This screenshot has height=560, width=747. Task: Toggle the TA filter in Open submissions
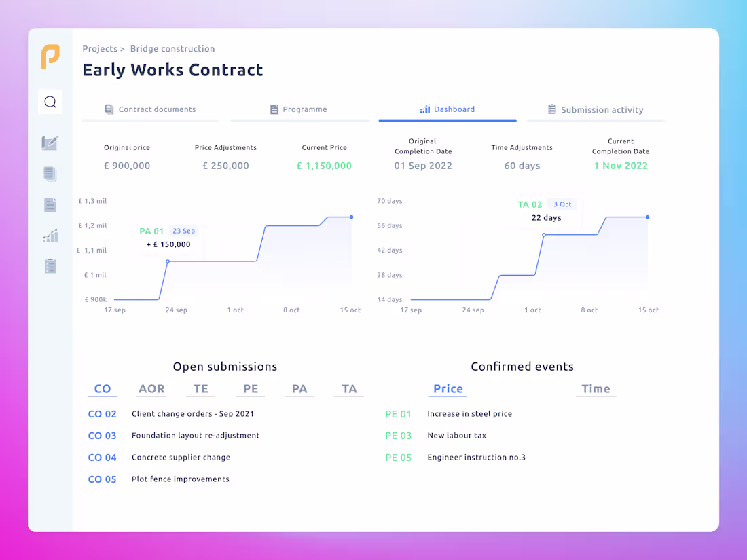[x=348, y=388]
